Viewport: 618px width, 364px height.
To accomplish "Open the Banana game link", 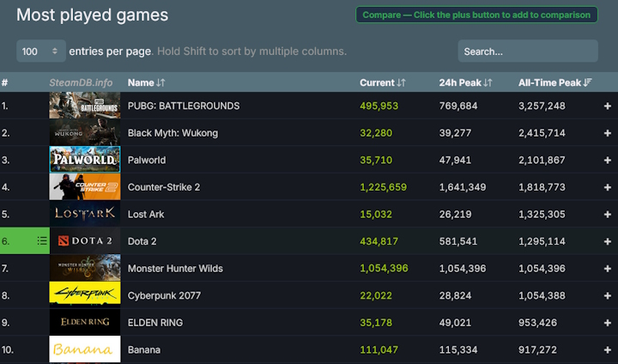I will (144, 349).
